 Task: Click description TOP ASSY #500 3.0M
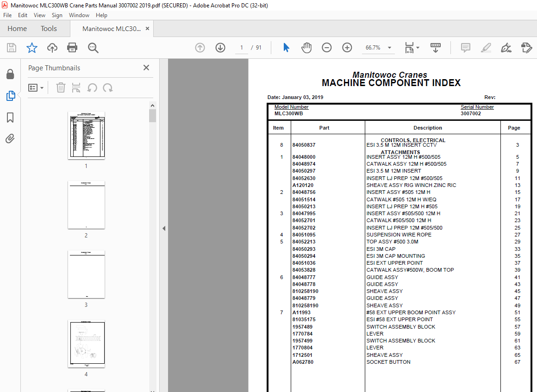(392, 242)
